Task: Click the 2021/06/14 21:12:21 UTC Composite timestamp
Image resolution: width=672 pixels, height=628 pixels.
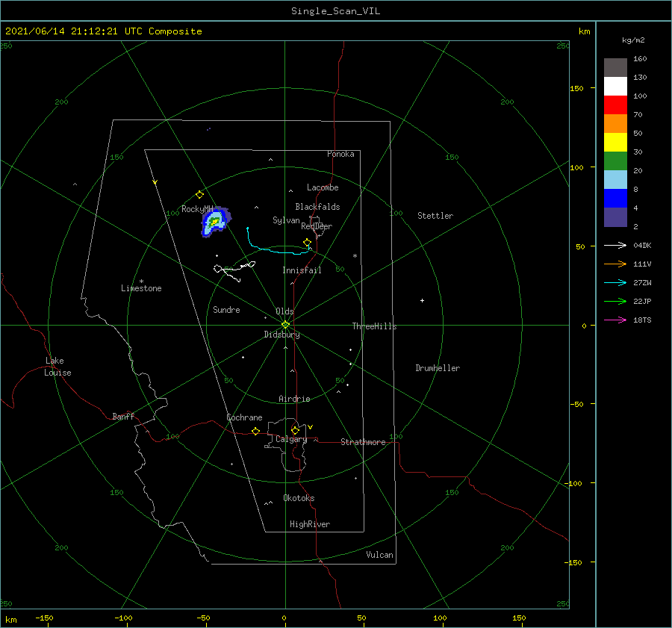Action: [x=103, y=31]
